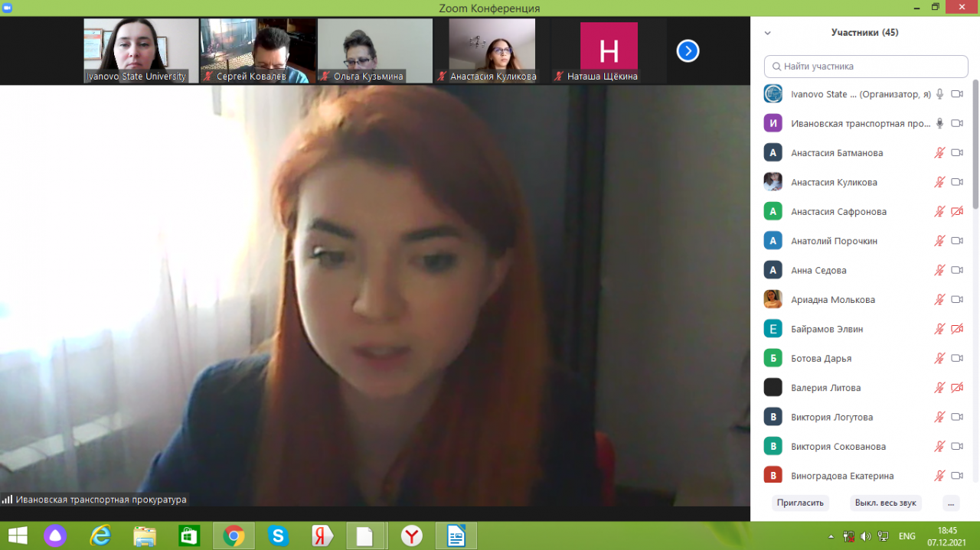Open the more options ellipsis button
This screenshot has width=980, height=550.
click(950, 503)
